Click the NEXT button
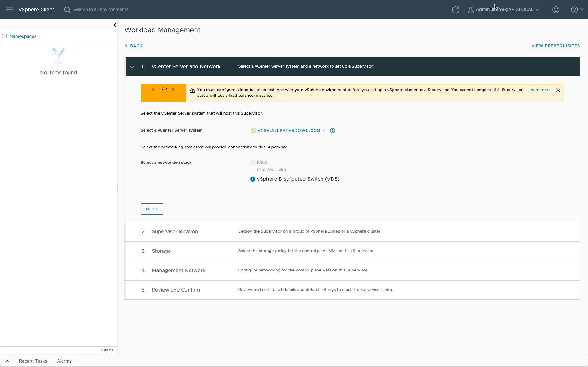The height and width of the screenshot is (367, 588). (152, 209)
